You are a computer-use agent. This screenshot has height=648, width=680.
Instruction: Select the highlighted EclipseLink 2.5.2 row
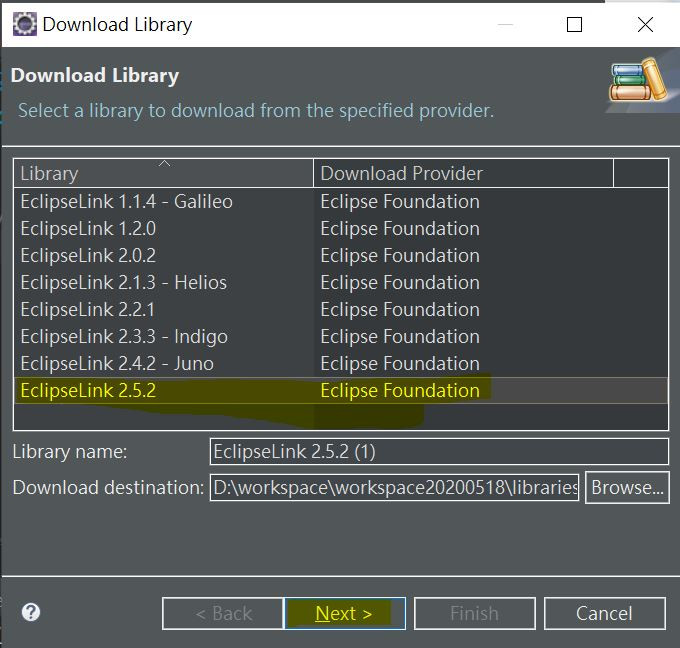click(341, 390)
